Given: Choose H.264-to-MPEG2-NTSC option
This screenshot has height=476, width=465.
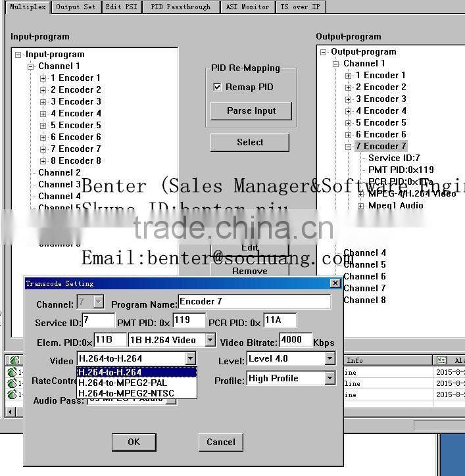Looking at the screenshot, I should click(137, 393).
